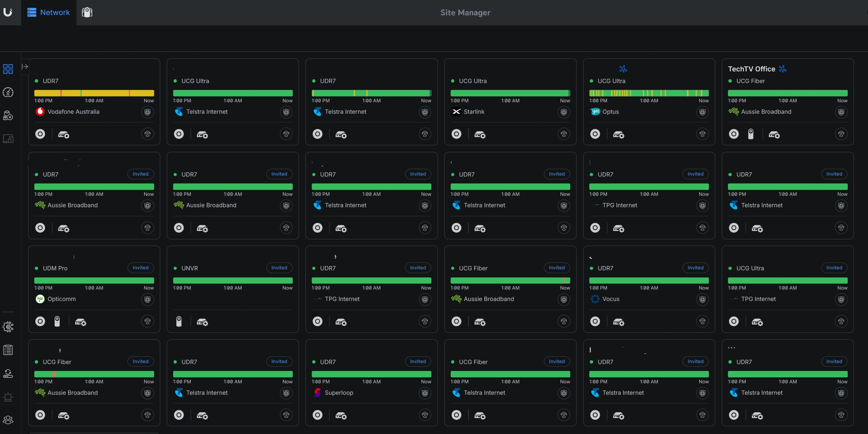This screenshot has width=868, height=434.
Task: Click the blue topology icon above the Optus card
Action: (x=623, y=69)
